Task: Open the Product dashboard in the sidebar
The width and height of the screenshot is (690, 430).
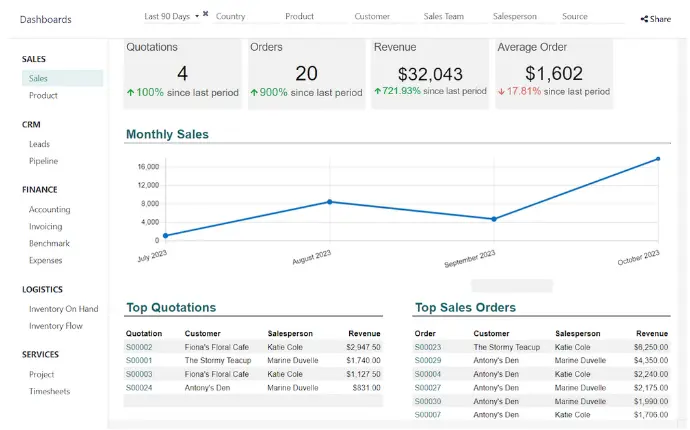Action: (x=43, y=96)
